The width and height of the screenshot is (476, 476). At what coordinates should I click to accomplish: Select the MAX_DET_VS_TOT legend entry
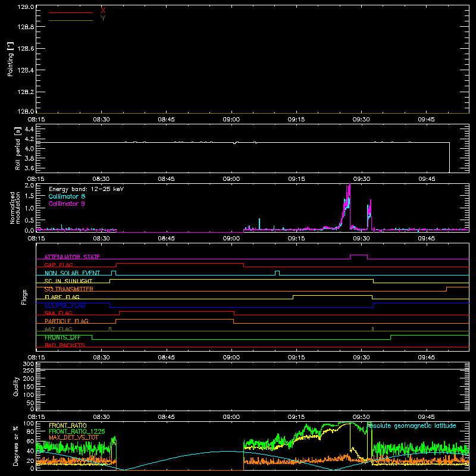coord(74,437)
